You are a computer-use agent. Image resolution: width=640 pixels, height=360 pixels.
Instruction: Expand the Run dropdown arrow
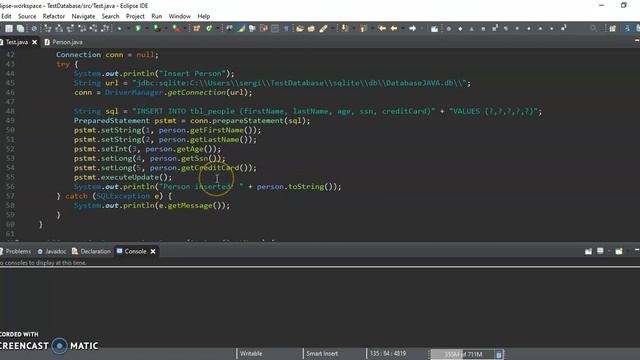[147, 29]
